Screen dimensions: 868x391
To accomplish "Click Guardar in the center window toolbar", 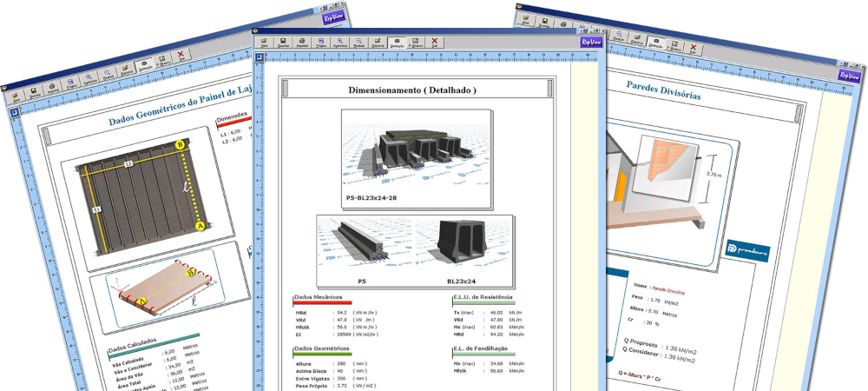I will (x=283, y=42).
